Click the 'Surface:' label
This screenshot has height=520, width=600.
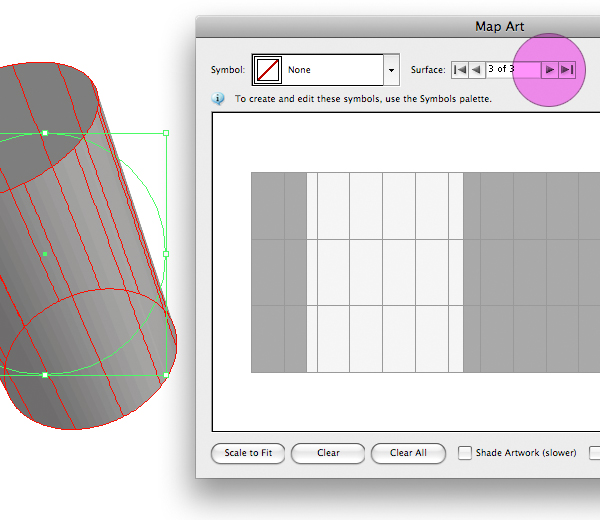pos(428,70)
